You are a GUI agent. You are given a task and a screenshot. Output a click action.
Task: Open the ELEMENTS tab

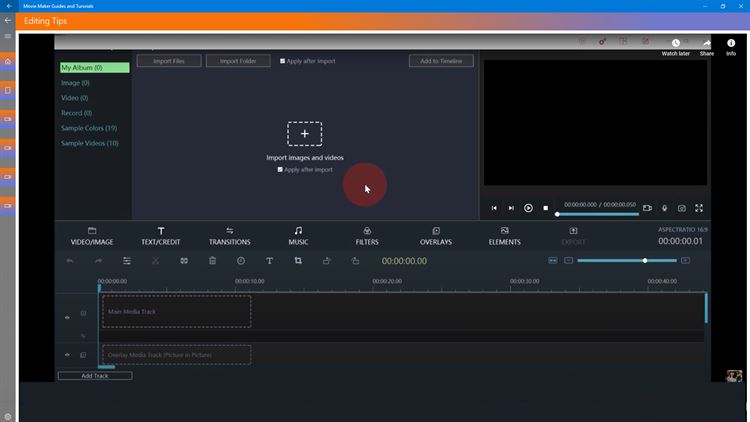504,236
